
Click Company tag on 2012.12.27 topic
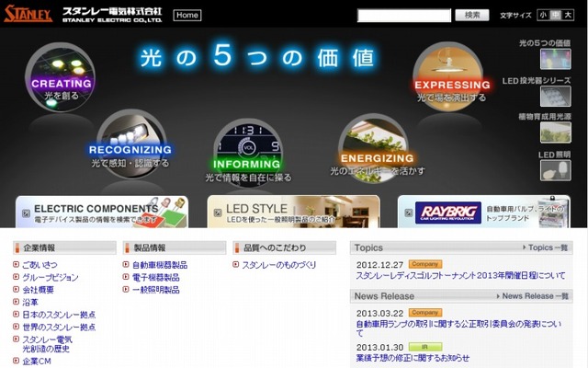click(x=425, y=264)
